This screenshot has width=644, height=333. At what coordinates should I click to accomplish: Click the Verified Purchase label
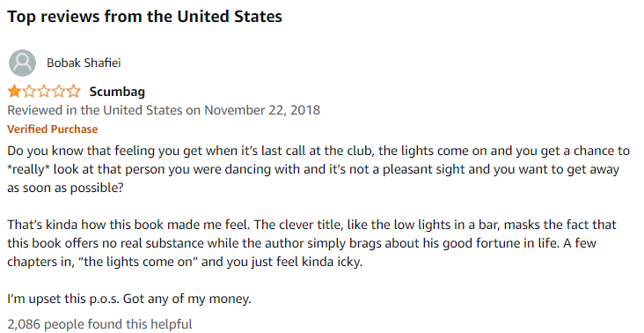[53, 129]
